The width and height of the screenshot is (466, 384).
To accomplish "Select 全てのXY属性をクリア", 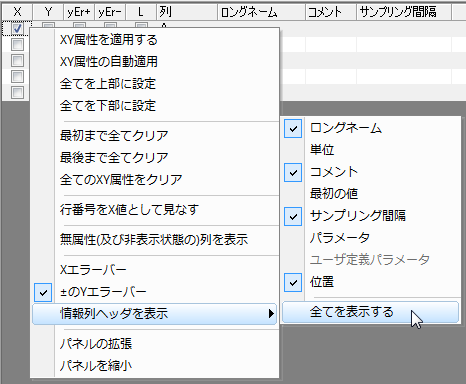I will point(155,180).
